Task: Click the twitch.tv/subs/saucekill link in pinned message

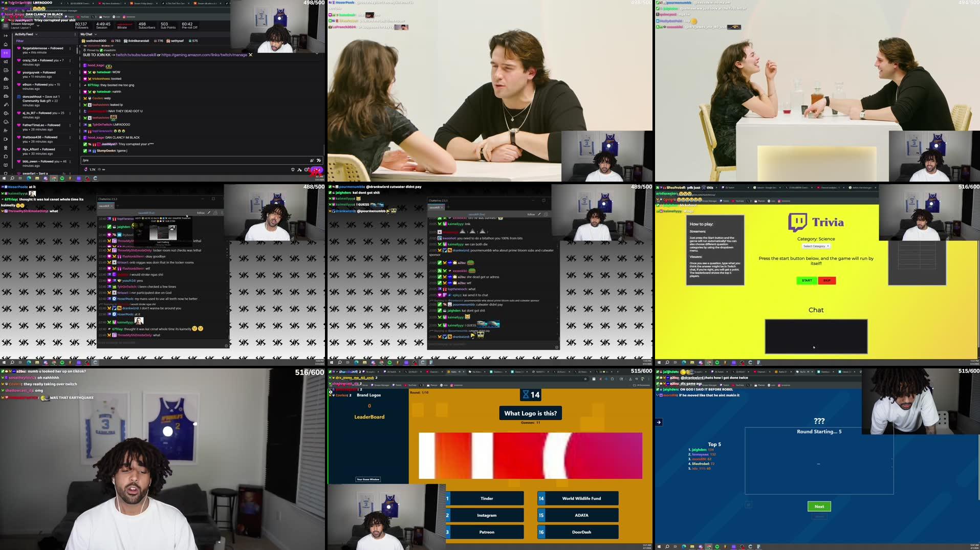Action: pyautogui.click(x=136, y=55)
